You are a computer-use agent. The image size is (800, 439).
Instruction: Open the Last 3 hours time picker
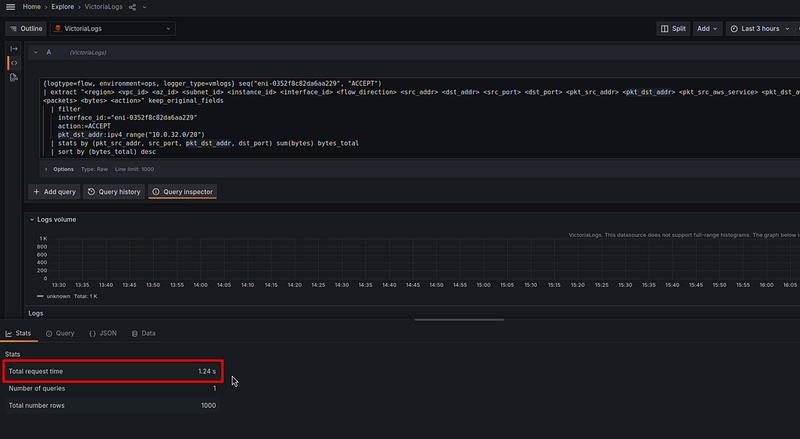point(760,29)
